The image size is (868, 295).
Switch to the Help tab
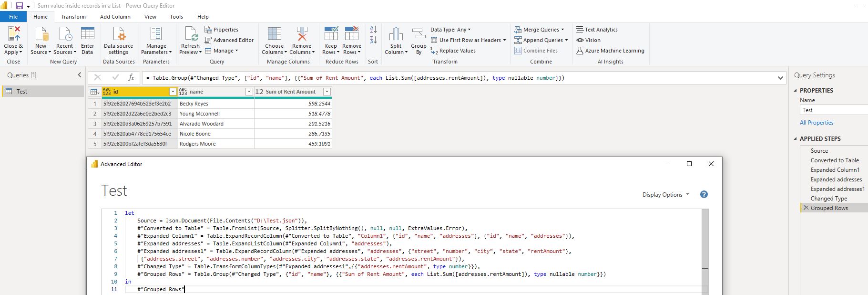pos(203,17)
